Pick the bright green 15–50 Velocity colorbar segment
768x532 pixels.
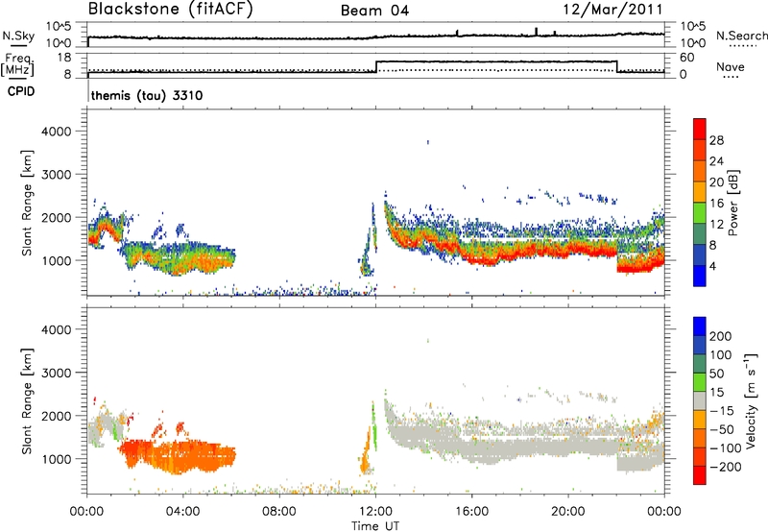coord(700,382)
